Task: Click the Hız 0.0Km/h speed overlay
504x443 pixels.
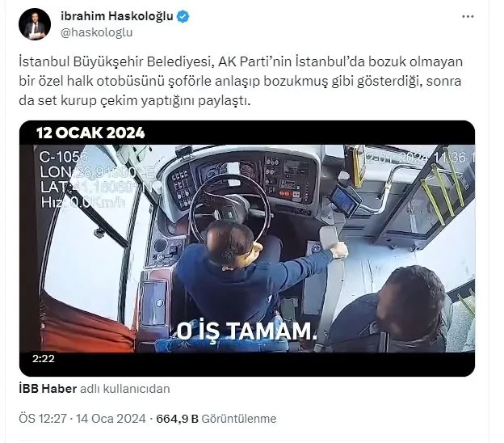Action: coord(83,202)
